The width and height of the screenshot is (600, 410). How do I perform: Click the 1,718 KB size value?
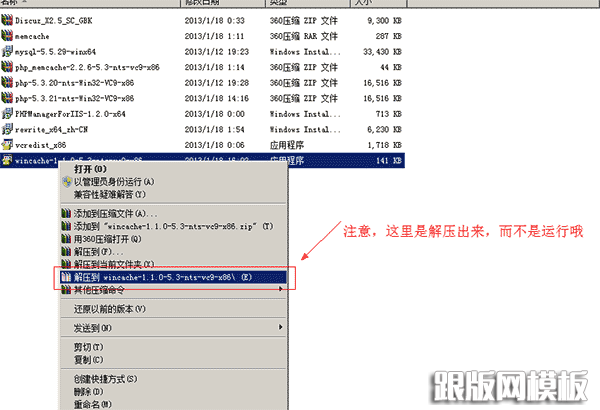pos(384,145)
